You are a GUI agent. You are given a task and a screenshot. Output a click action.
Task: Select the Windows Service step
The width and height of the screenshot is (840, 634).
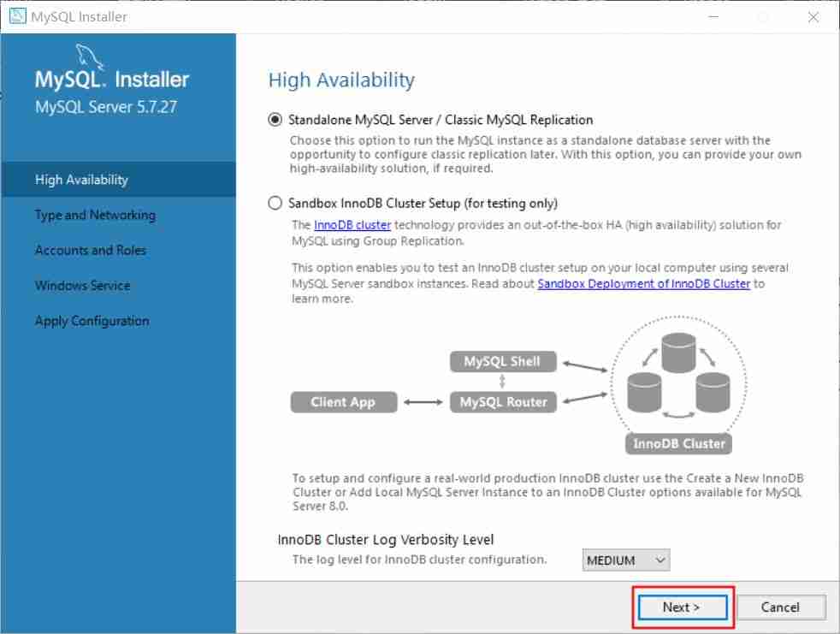click(82, 285)
